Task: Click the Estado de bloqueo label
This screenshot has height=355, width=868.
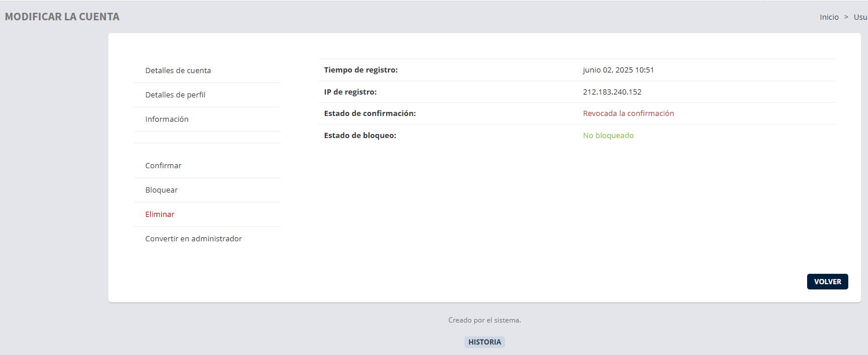Action: tap(360, 136)
